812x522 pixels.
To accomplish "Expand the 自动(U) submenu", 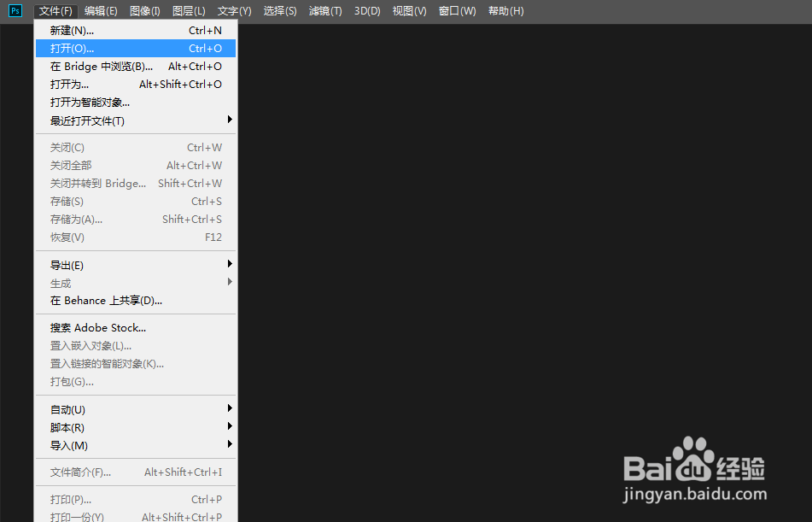I will coord(136,409).
